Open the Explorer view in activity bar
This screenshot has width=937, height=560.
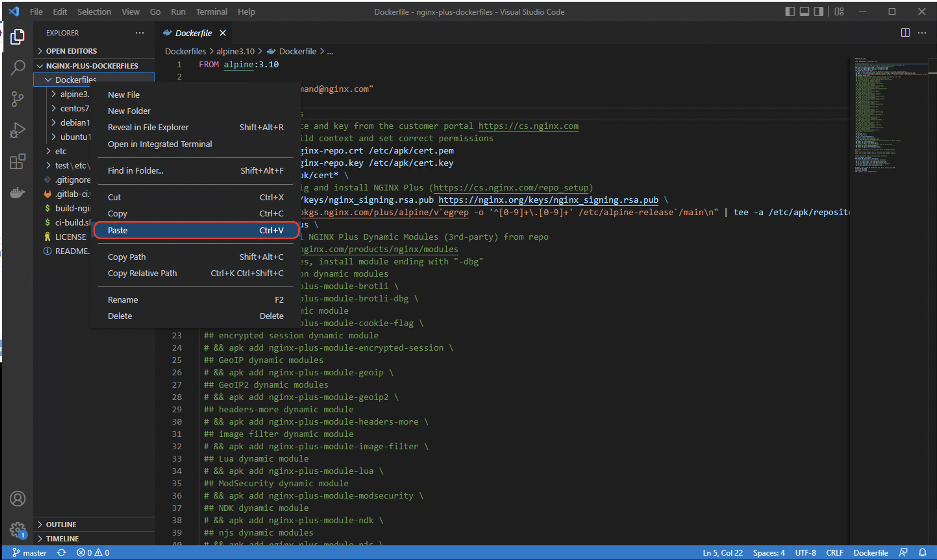(17, 37)
